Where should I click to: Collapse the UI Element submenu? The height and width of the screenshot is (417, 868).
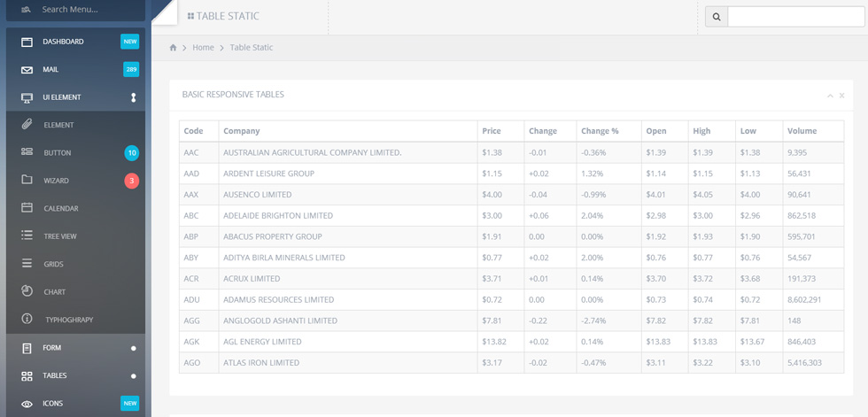tap(133, 97)
